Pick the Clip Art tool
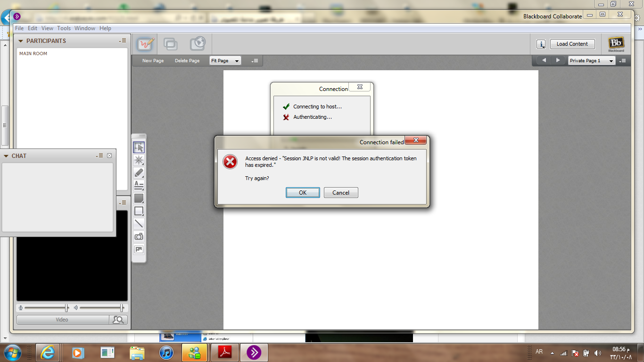The image size is (644, 362). [139, 249]
